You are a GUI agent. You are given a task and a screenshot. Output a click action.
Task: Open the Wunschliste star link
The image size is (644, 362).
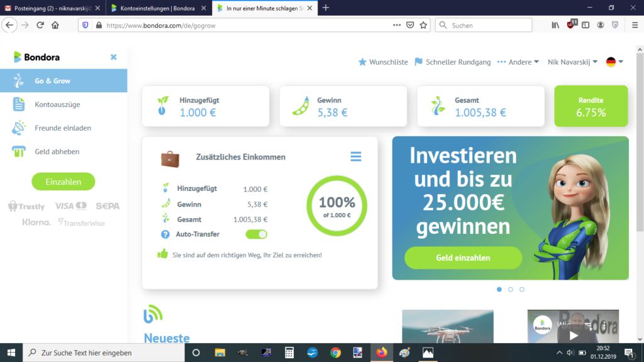coord(383,62)
